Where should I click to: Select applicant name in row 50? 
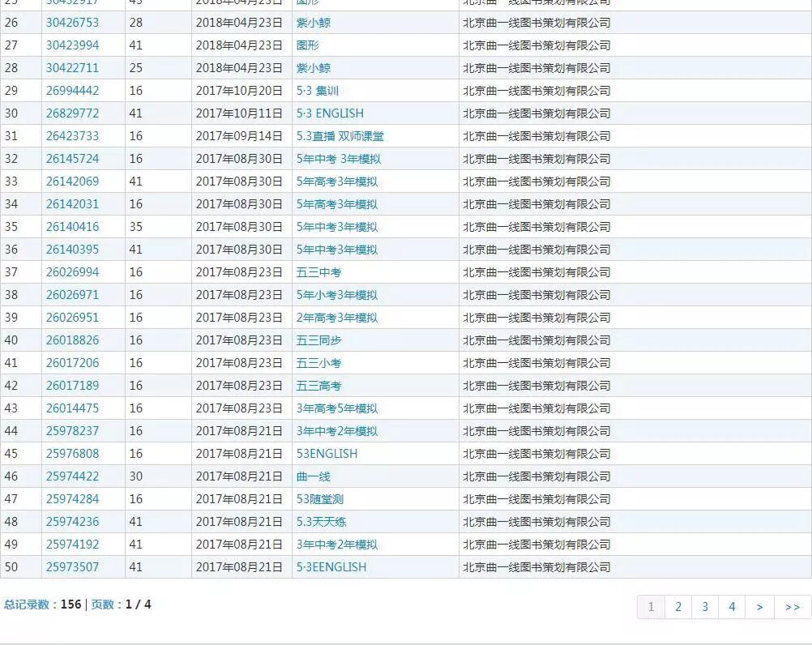[x=536, y=567]
